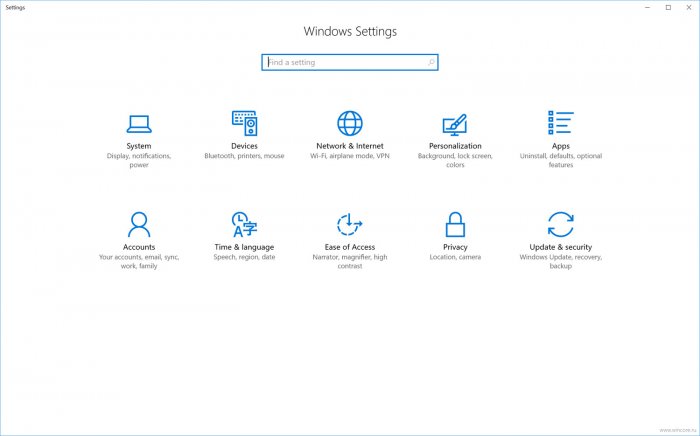Click the System label
The width and height of the screenshot is (700, 436).
[139, 146]
